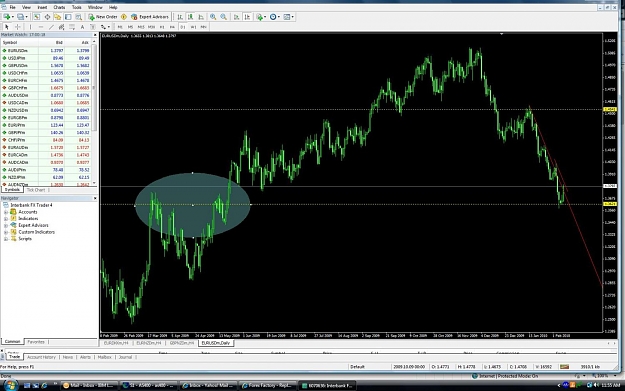This screenshot has height=391, width=625.
Task: Open the Journal terminal tab
Action: pos(125,357)
